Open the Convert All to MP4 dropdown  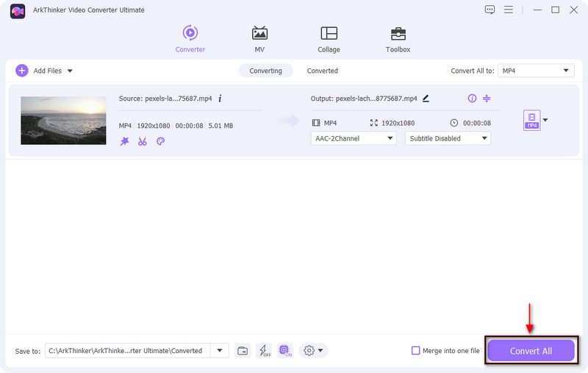click(x=536, y=71)
